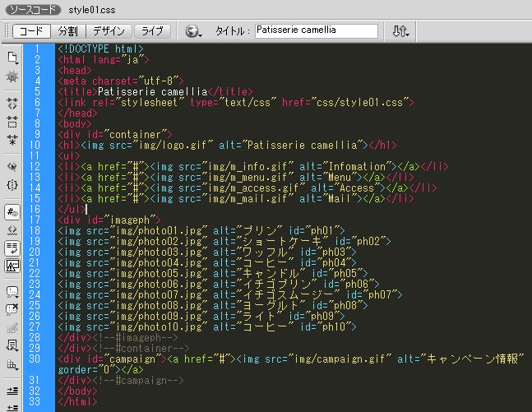Open the Recent Snippets icon menu
This screenshot has width=532, height=412.
12,345
